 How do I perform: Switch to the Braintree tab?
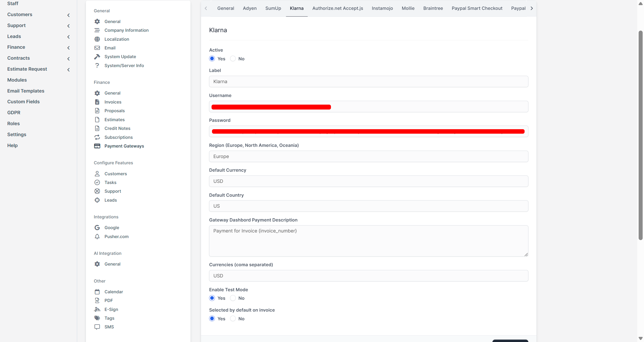(433, 8)
